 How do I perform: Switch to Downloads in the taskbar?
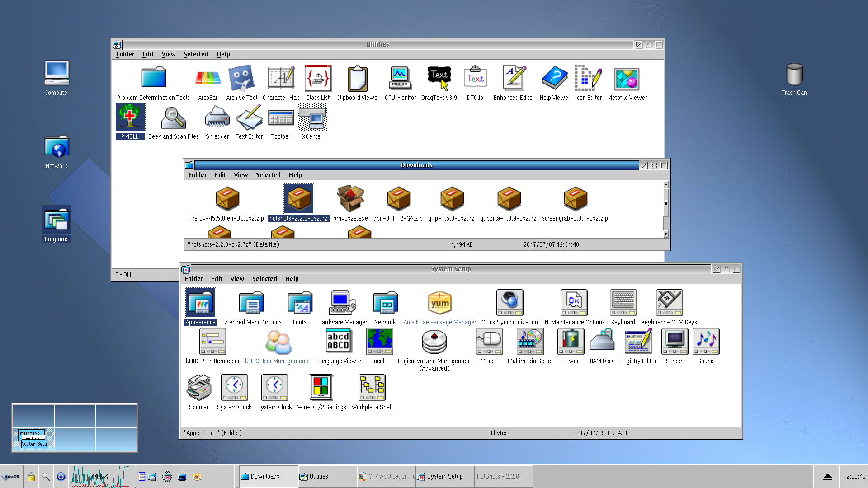click(269, 476)
